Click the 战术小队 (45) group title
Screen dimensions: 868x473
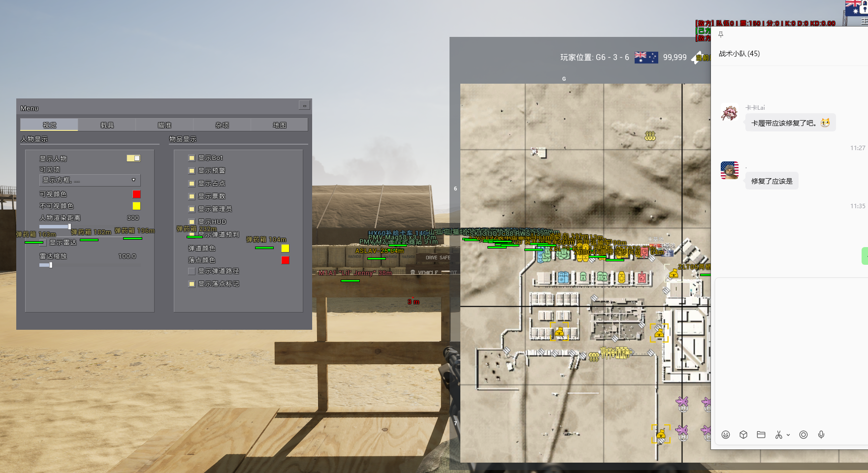pos(739,54)
